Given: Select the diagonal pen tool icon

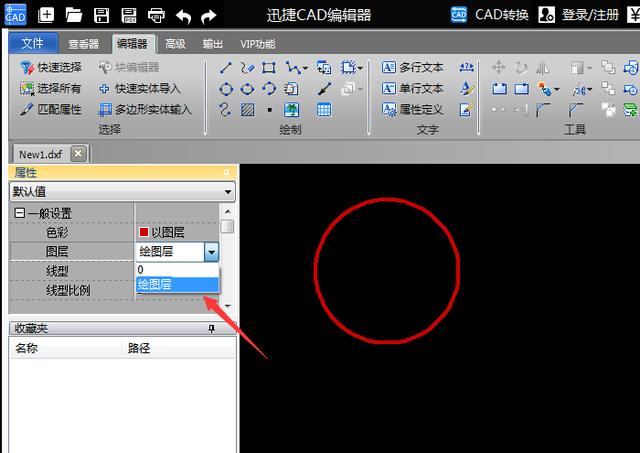Looking at the screenshot, I should (325, 89).
